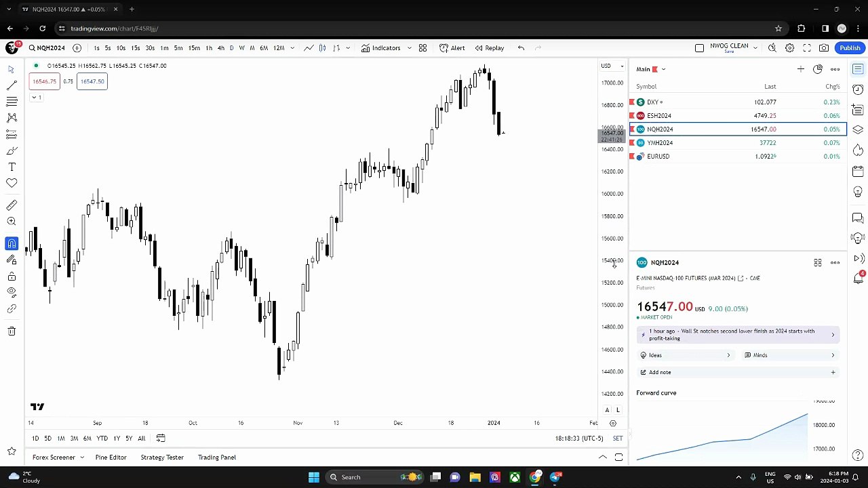
Task: Open the Indicators dialog
Action: (381, 48)
